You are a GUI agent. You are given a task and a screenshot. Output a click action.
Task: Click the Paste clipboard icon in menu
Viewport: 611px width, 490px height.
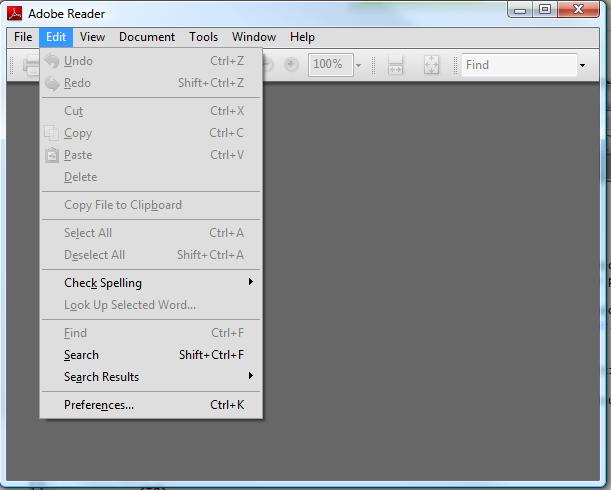click(52, 155)
